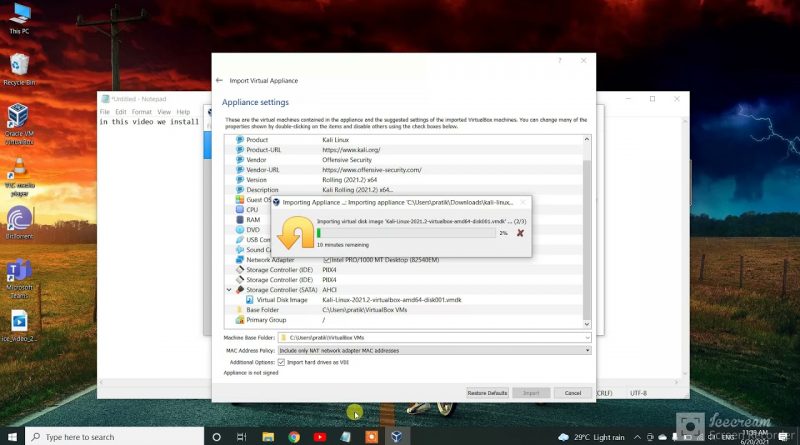
Task: Open YouTube app from the taskbar
Action: pyautogui.click(x=320, y=437)
